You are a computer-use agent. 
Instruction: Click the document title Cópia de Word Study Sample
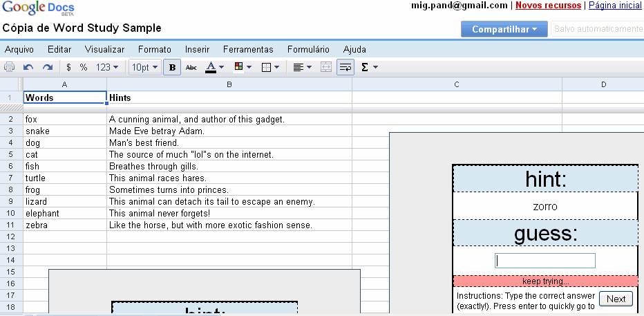82,28
